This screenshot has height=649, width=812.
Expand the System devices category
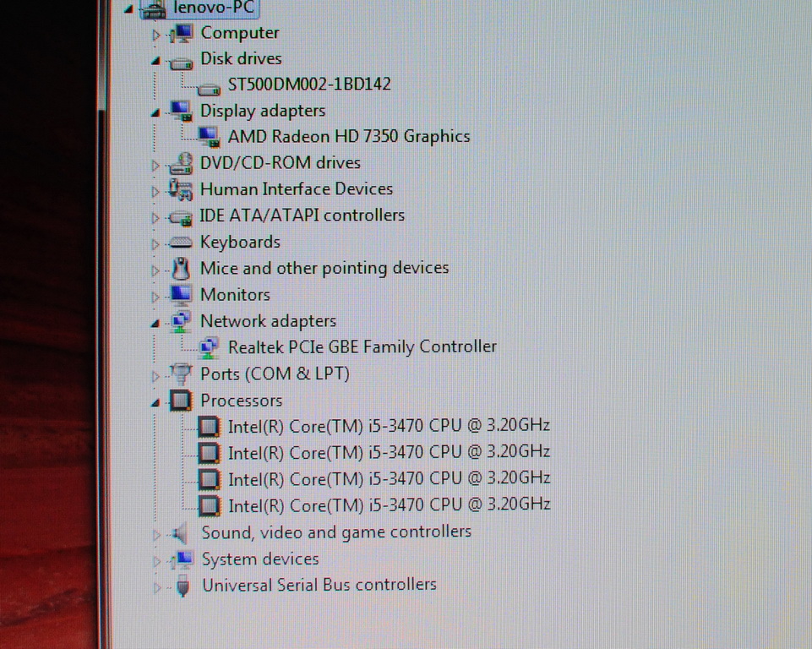tap(156, 561)
